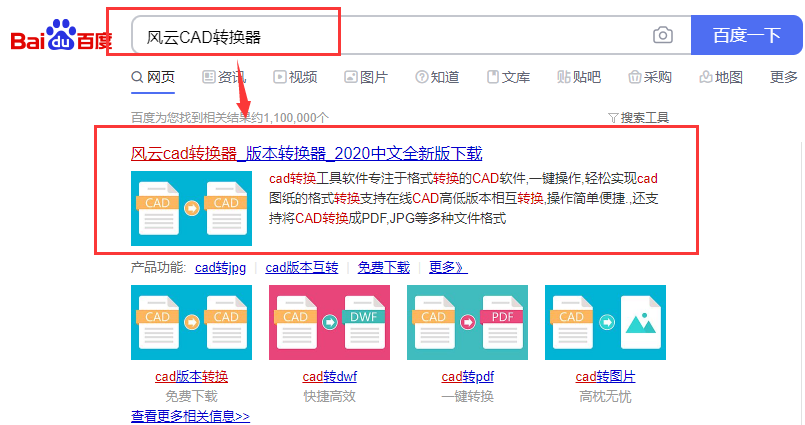
Task: Open the 风云cad转换器 result title link
Action: (x=306, y=153)
